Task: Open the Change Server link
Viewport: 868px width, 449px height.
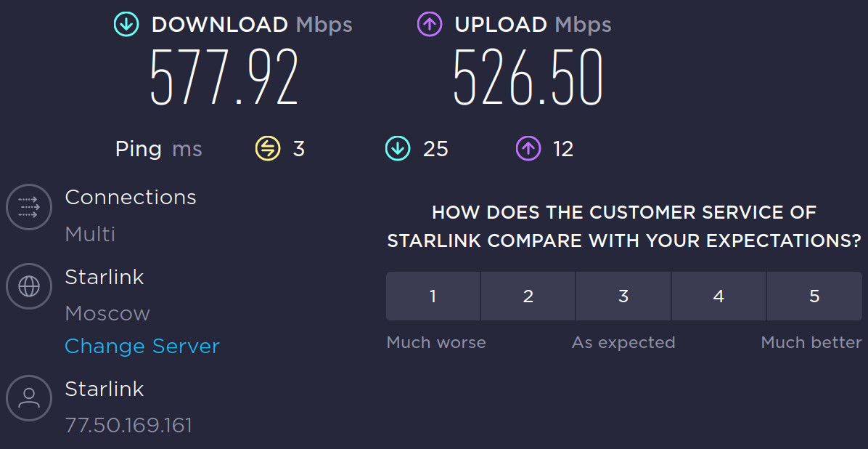Action: 142,347
